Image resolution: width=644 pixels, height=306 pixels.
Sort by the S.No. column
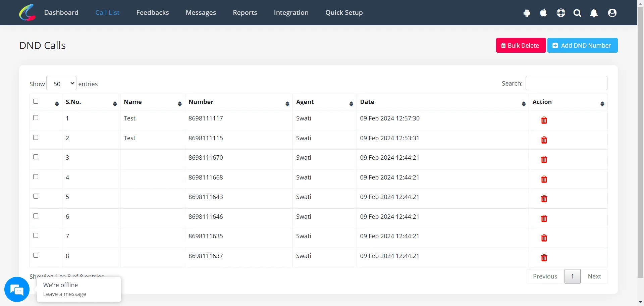coord(91,102)
